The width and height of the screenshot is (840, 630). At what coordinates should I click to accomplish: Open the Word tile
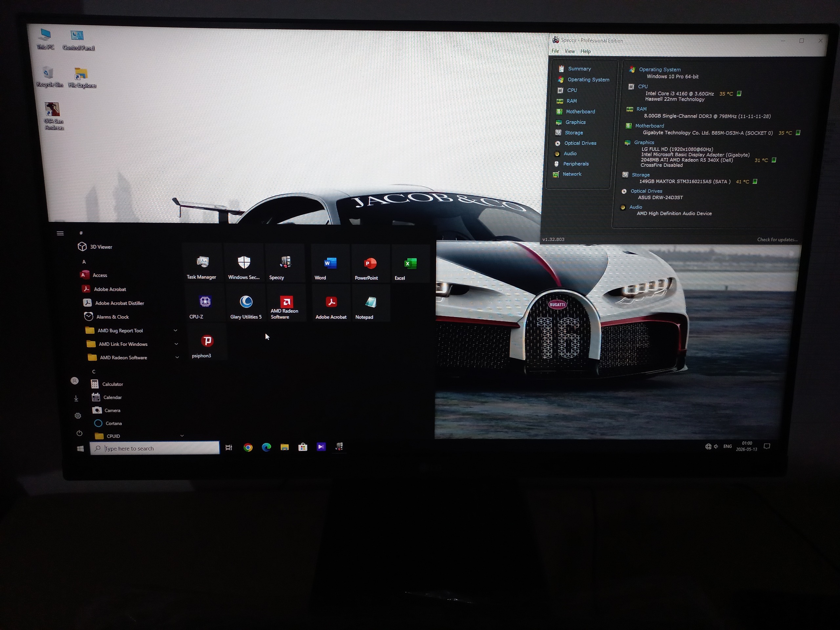[330, 264]
